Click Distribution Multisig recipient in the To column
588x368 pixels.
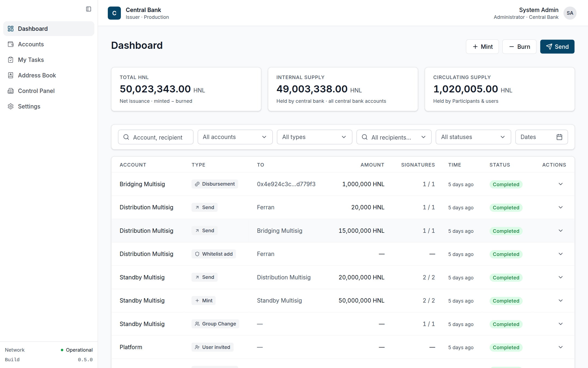[284, 277]
